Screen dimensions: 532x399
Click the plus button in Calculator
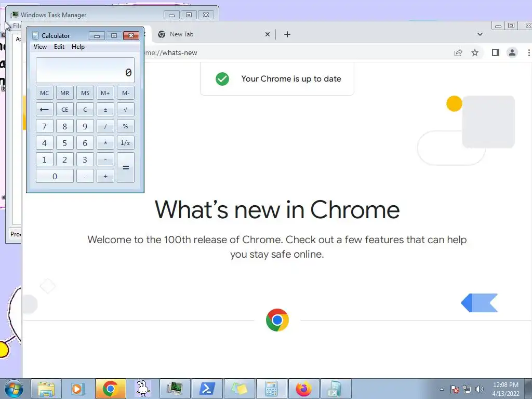point(105,176)
